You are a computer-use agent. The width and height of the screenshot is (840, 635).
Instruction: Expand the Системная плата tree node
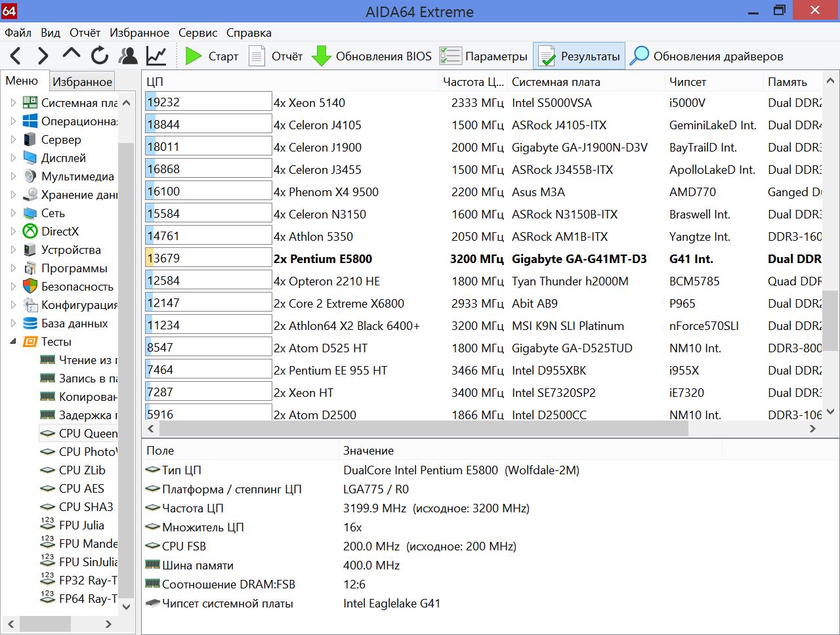click(x=13, y=103)
